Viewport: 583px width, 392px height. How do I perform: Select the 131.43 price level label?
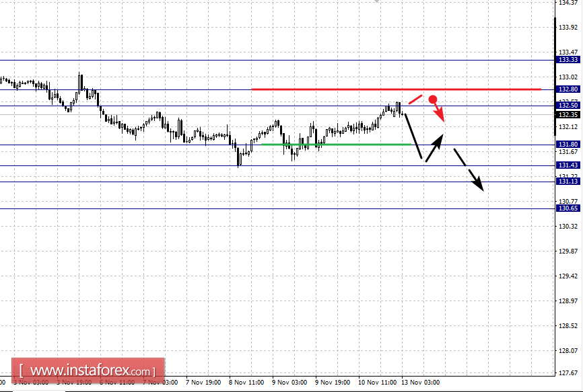point(568,165)
